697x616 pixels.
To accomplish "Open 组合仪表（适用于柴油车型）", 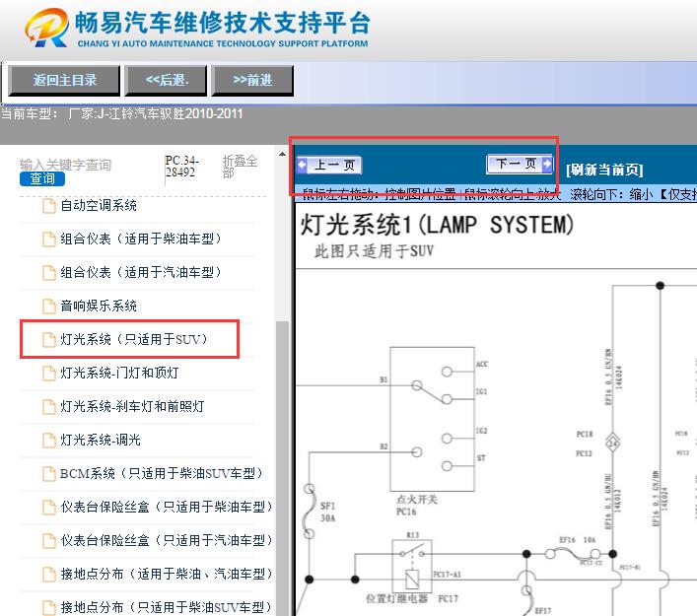I will pos(140,240).
